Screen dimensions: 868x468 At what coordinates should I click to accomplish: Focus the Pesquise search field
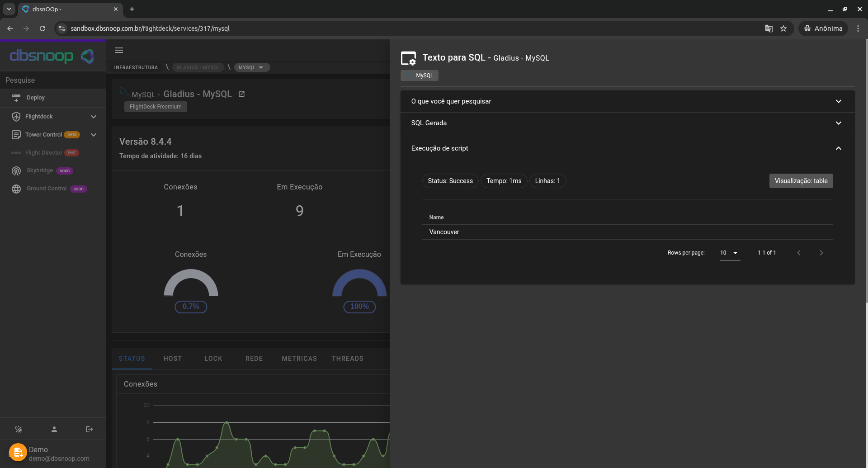53,80
